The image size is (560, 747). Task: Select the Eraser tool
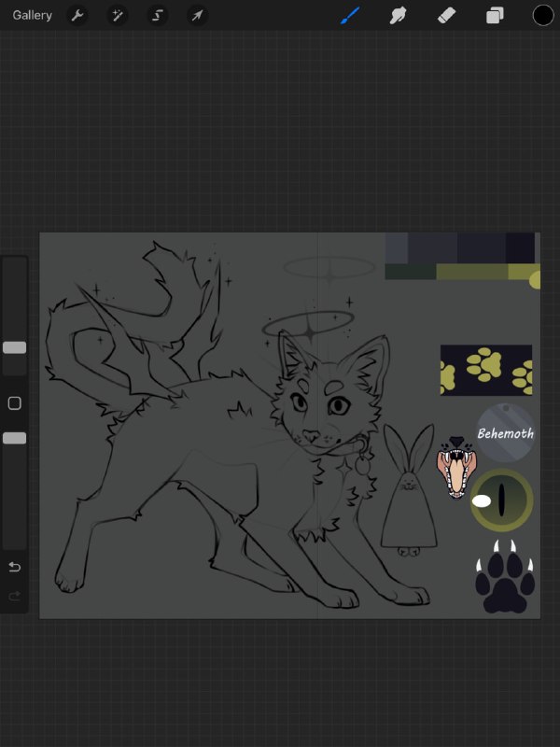[446, 16]
